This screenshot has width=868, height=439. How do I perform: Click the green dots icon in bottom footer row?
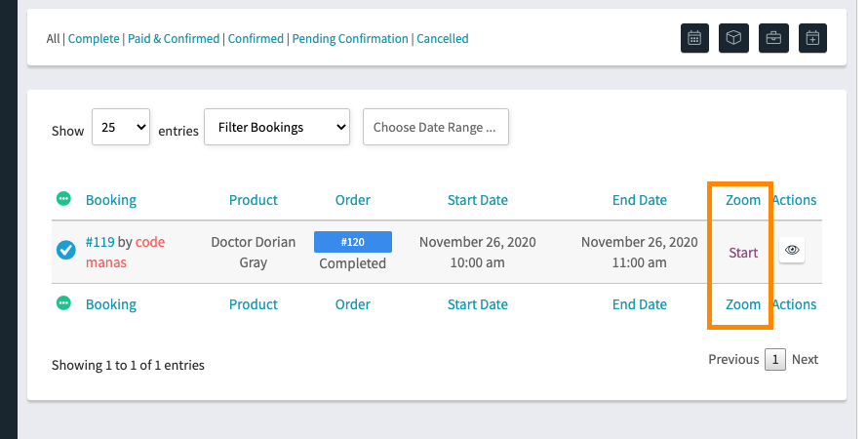63,303
